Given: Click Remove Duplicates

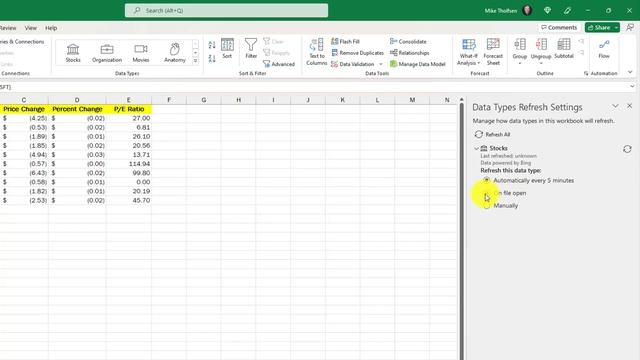Looking at the screenshot, I should (358, 53).
